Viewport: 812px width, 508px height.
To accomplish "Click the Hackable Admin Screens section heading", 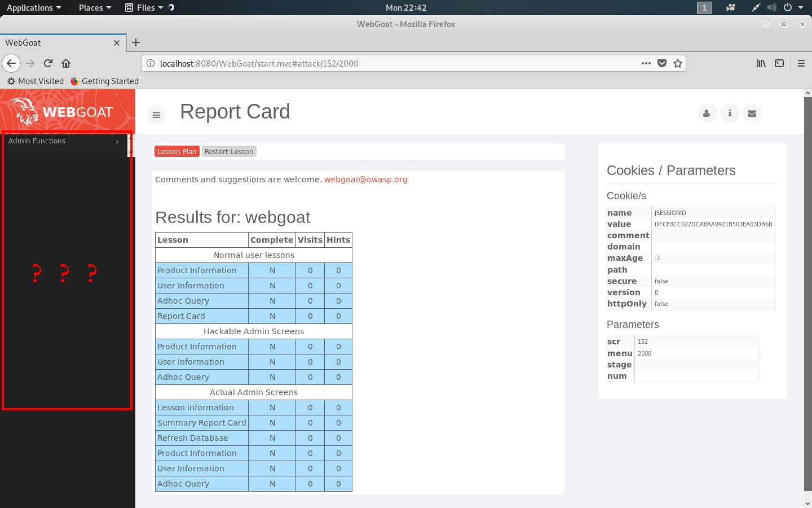I will coord(254,331).
